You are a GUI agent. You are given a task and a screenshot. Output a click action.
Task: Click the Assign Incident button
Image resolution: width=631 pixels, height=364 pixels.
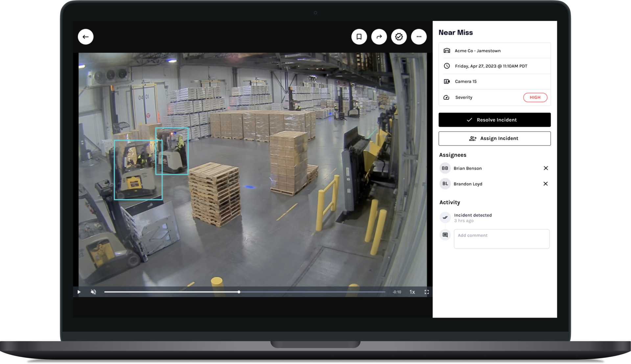click(494, 138)
